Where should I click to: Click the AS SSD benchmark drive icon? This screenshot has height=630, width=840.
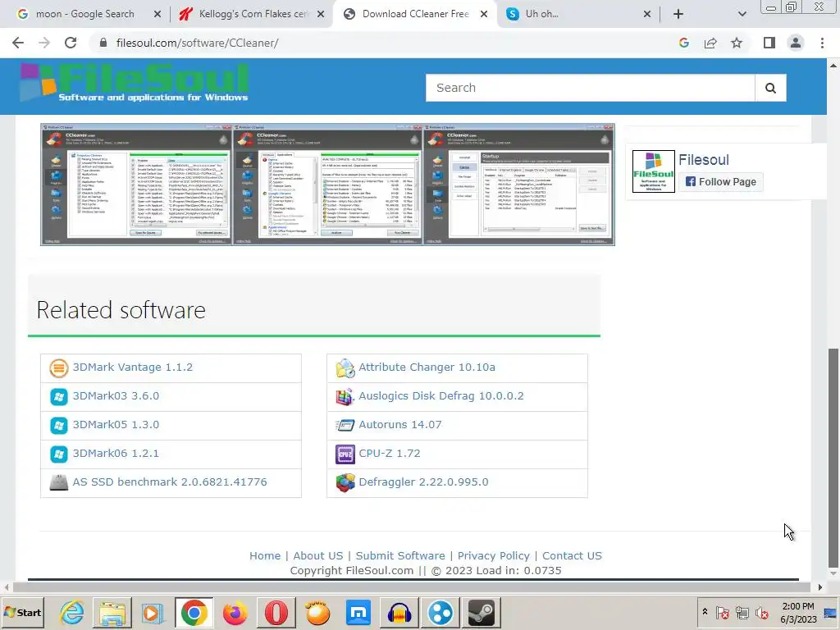(x=59, y=482)
